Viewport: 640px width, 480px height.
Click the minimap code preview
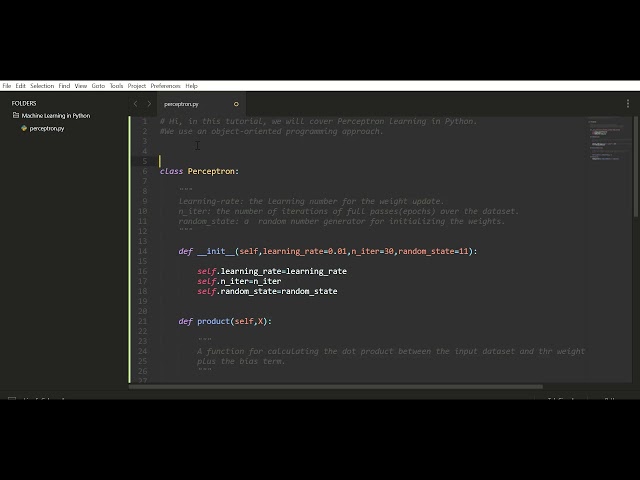[x=606, y=140]
